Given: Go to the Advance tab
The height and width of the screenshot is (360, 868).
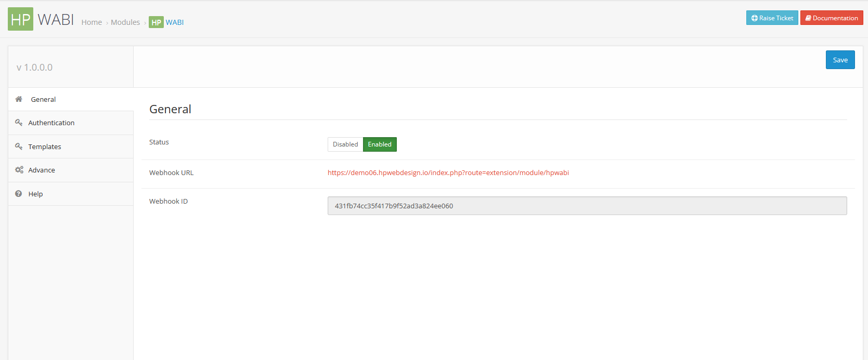Looking at the screenshot, I should 71,170.
